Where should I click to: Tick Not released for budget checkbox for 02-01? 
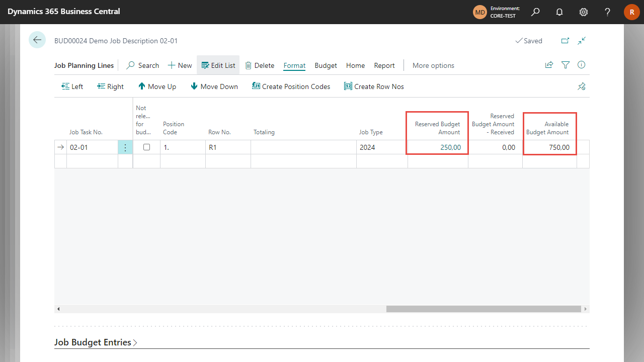[x=146, y=147]
